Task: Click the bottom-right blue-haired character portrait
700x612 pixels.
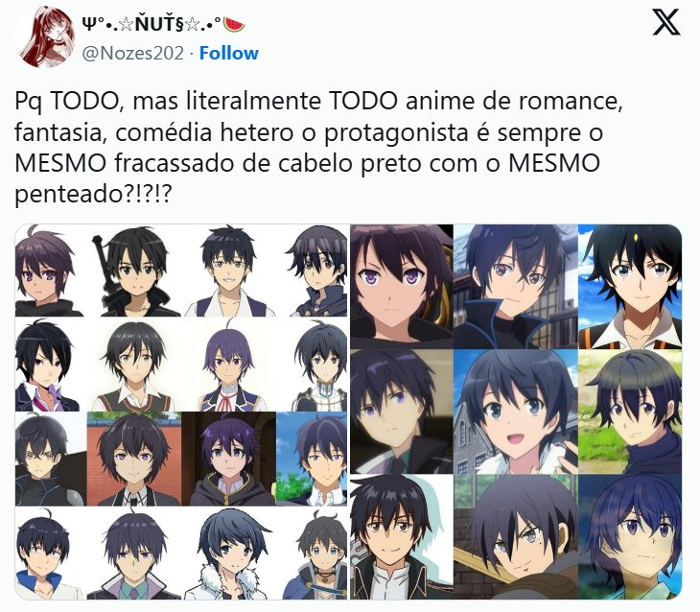Action: pyautogui.click(x=630, y=537)
